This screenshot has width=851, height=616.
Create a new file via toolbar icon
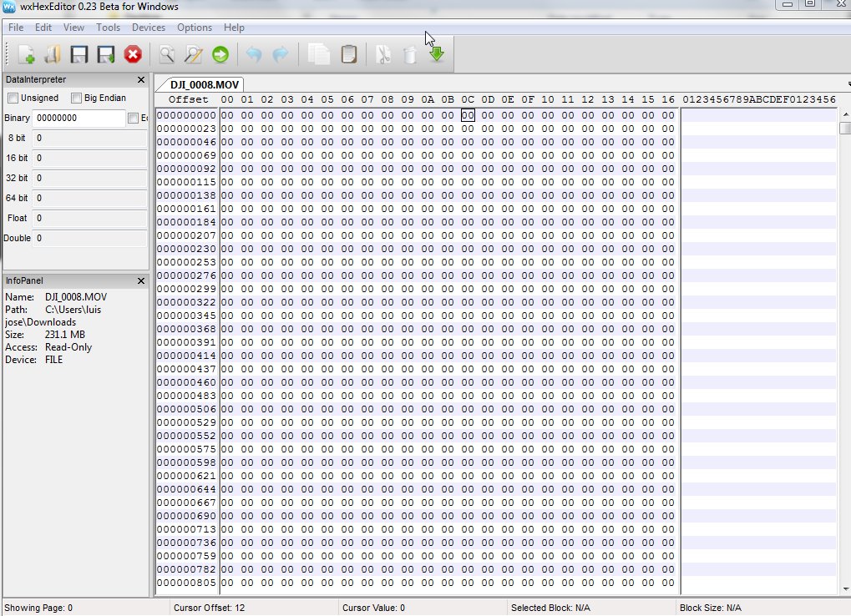click(x=26, y=54)
